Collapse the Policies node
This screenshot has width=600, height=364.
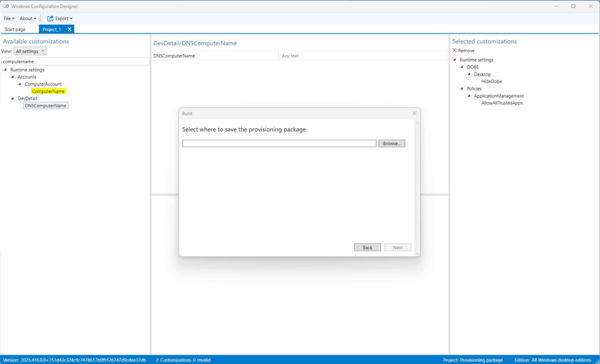(462, 89)
